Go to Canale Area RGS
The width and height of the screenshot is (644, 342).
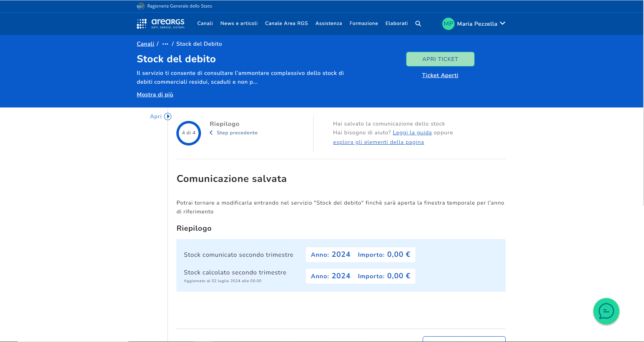[x=286, y=23]
